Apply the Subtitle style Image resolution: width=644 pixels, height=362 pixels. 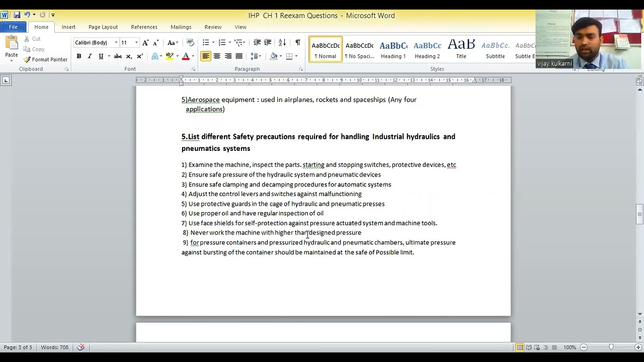tap(495, 49)
